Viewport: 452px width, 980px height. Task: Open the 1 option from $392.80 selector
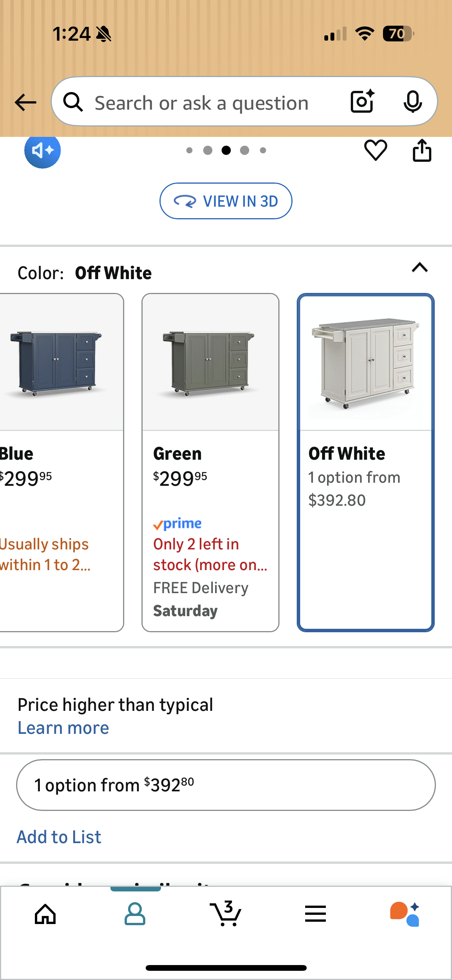point(225,785)
